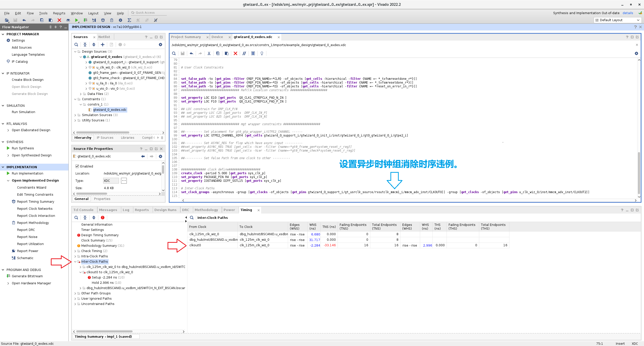Switch to the Netlist tab

(104, 37)
